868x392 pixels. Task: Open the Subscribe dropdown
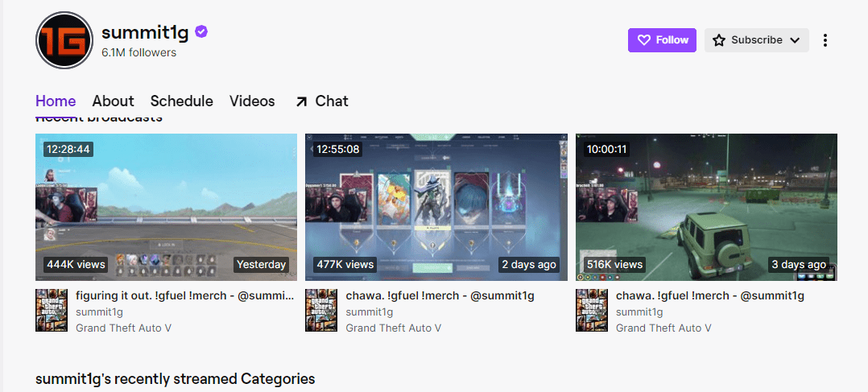(757, 40)
